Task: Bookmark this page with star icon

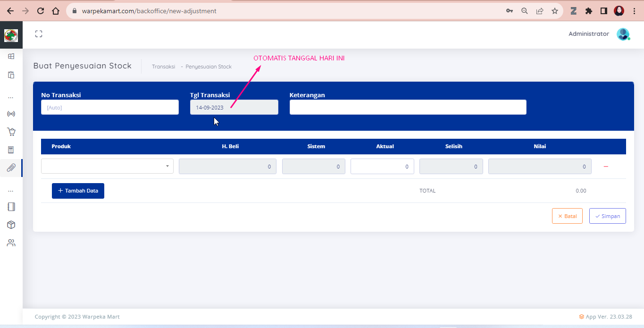Action: [x=555, y=11]
